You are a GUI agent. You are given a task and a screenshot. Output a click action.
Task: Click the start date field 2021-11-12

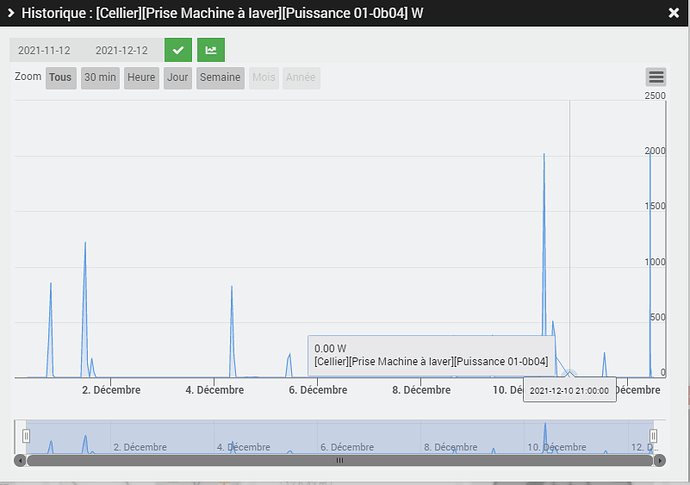click(44, 50)
